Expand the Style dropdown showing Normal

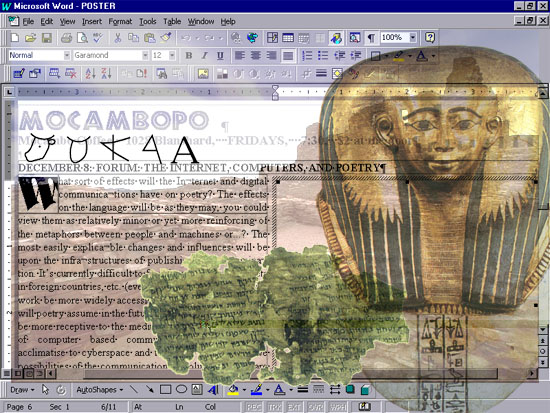(x=67, y=55)
